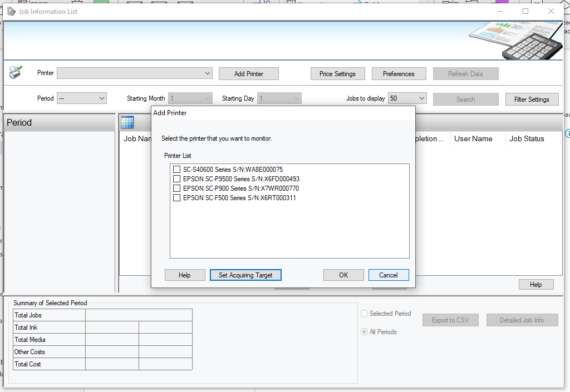Check the EPSON SC-F500 Series printer checkbox
Screen dimensions: 570x392
(x=176, y=197)
